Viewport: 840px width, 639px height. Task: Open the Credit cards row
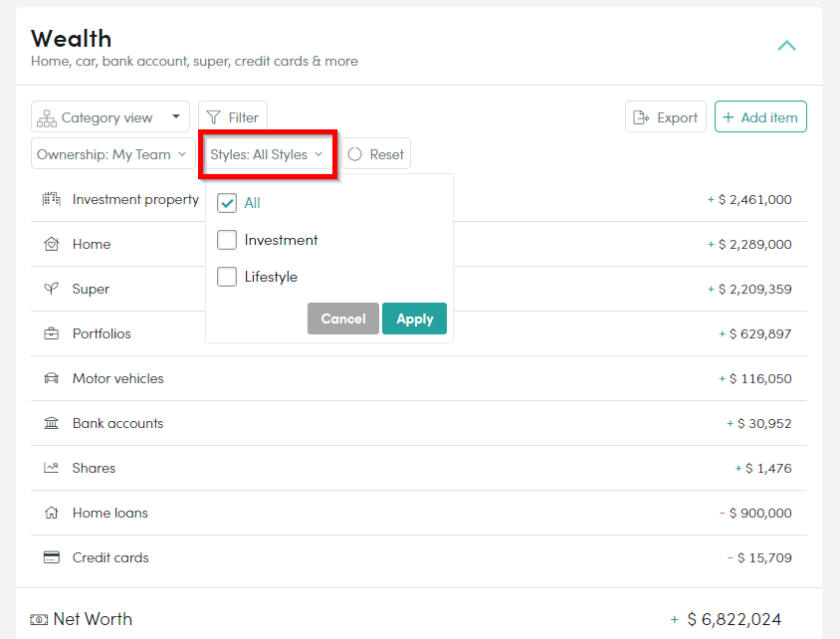click(419, 557)
